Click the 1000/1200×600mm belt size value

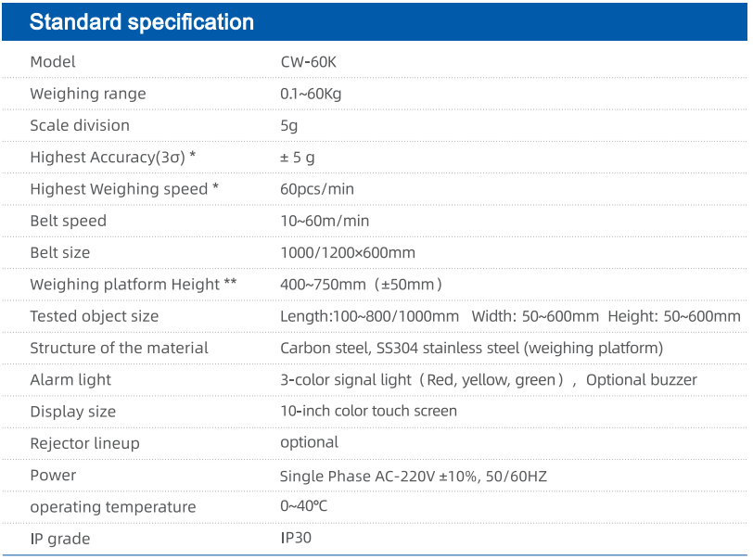click(x=348, y=252)
